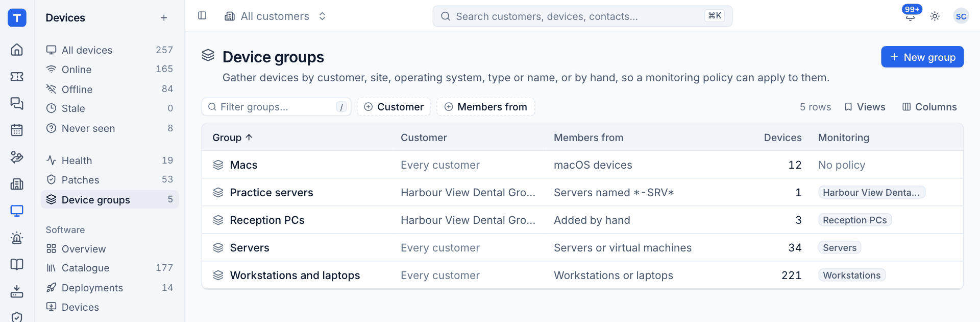Click the Device groups heading layers icon
Screen dimensions: 980x322
[208, 55]
